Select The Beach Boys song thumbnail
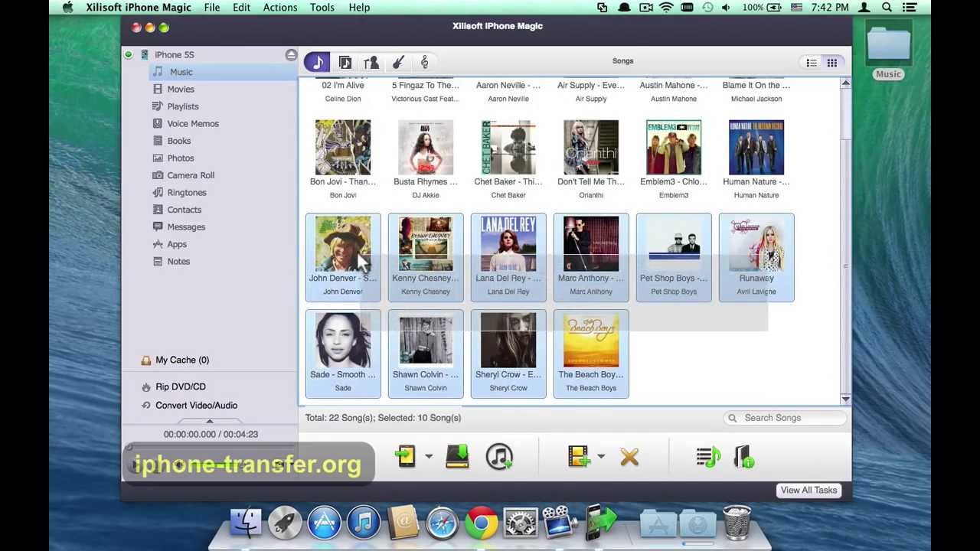Image resolution: width=980 pixels, height=551 pixels. point(591,341)
